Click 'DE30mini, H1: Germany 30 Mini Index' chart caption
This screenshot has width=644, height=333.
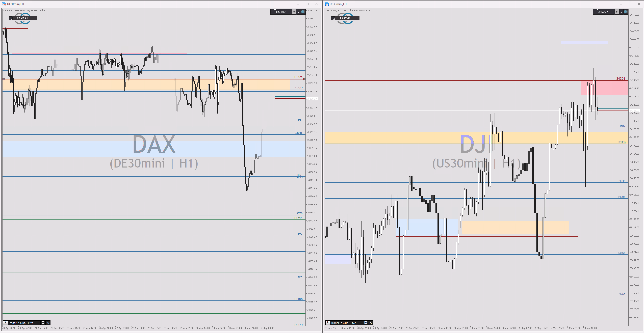tap(24, 10)
